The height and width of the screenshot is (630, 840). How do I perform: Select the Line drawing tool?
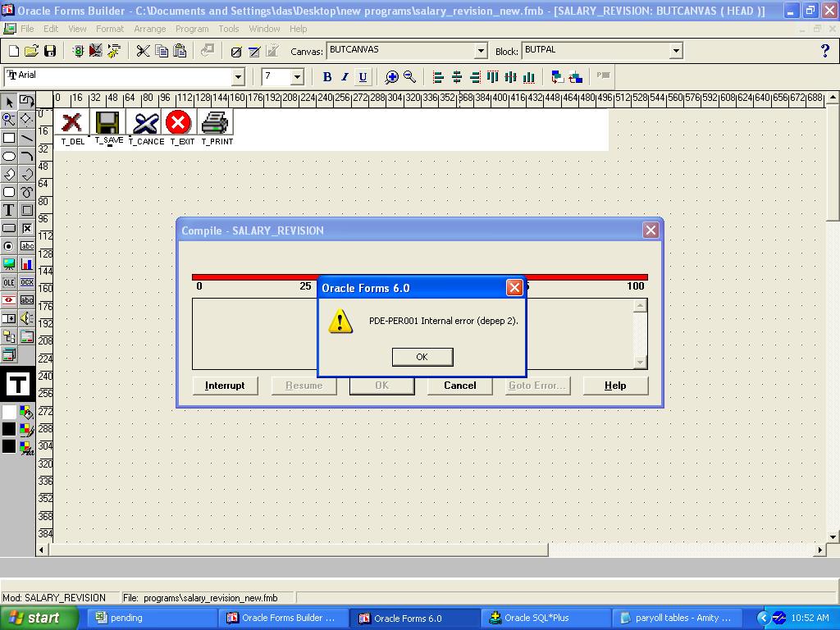pos(27,138)
